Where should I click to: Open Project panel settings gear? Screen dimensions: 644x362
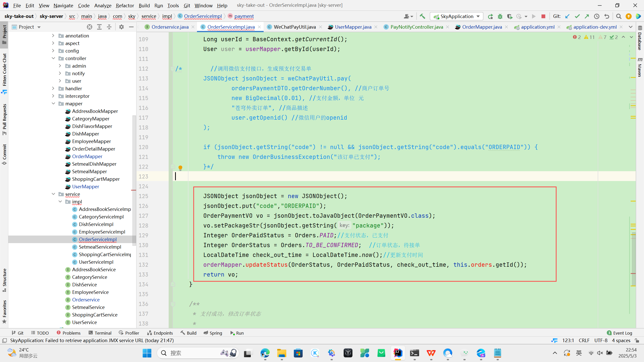pos(122,27)
